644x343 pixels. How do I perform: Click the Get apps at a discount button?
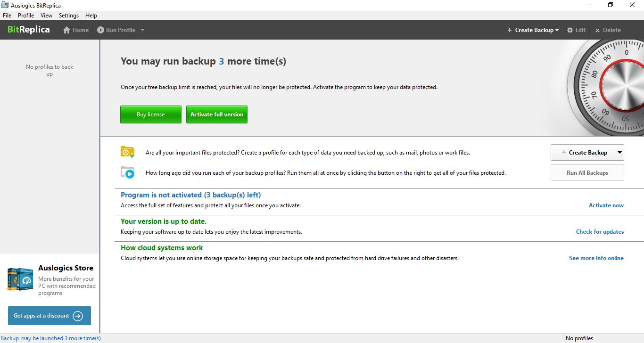click(50, 316)
